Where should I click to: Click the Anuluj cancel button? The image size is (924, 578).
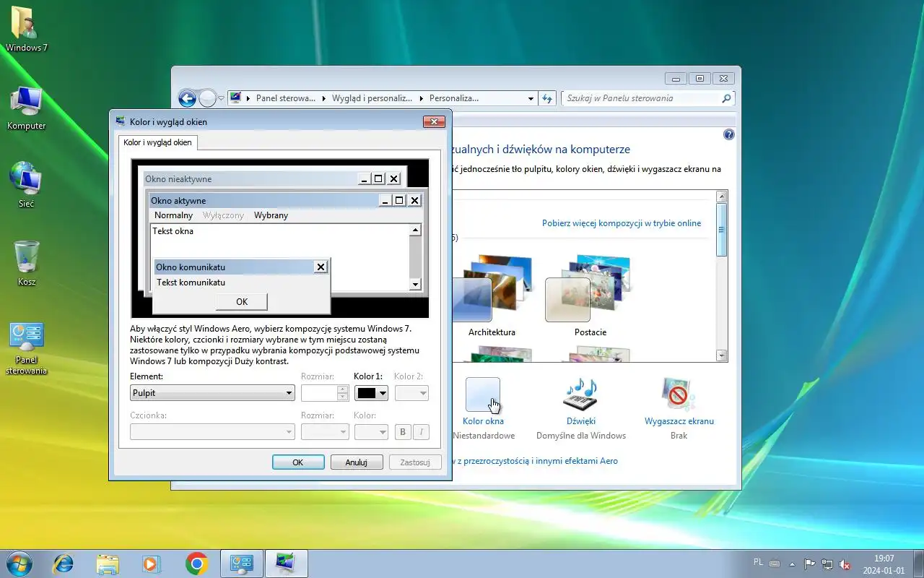(357, 462)
